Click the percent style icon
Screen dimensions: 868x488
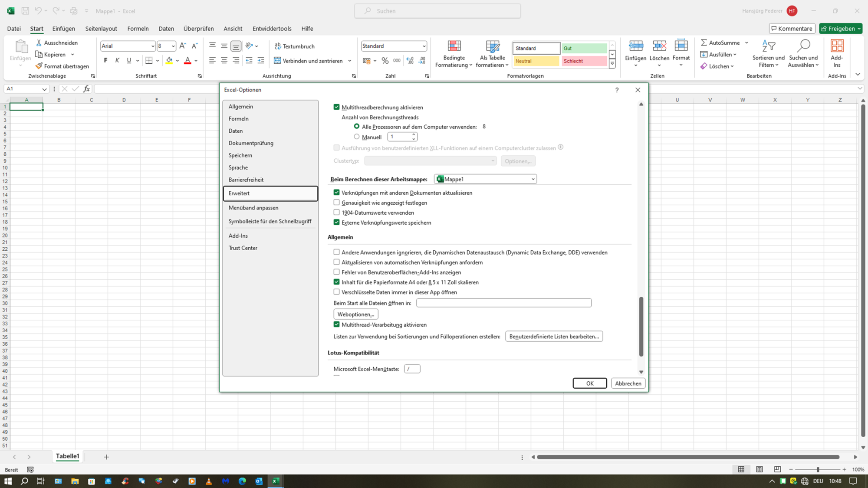click(385, 61)
